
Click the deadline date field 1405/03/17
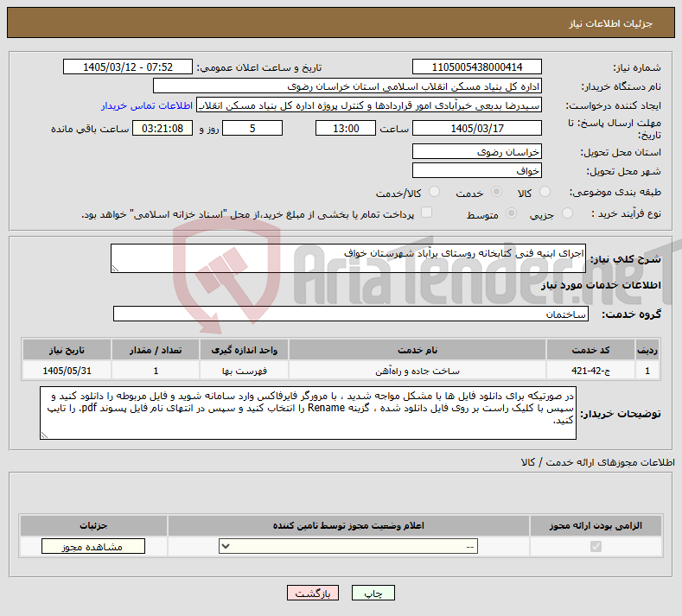(476, 128)
